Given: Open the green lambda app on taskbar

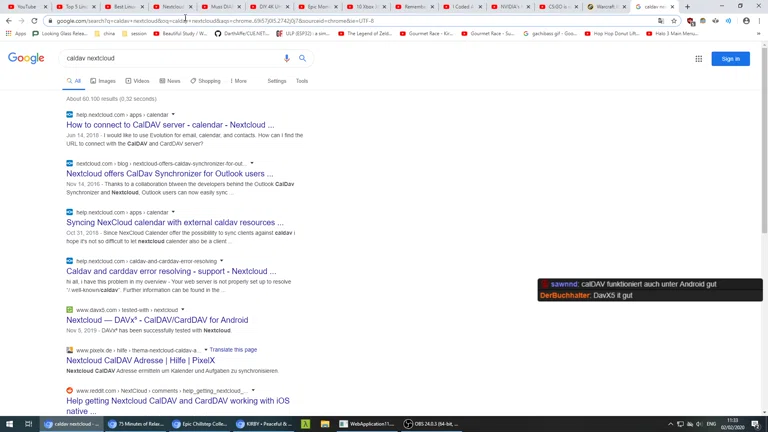Looking at the screenshot, I should (306, 424).
